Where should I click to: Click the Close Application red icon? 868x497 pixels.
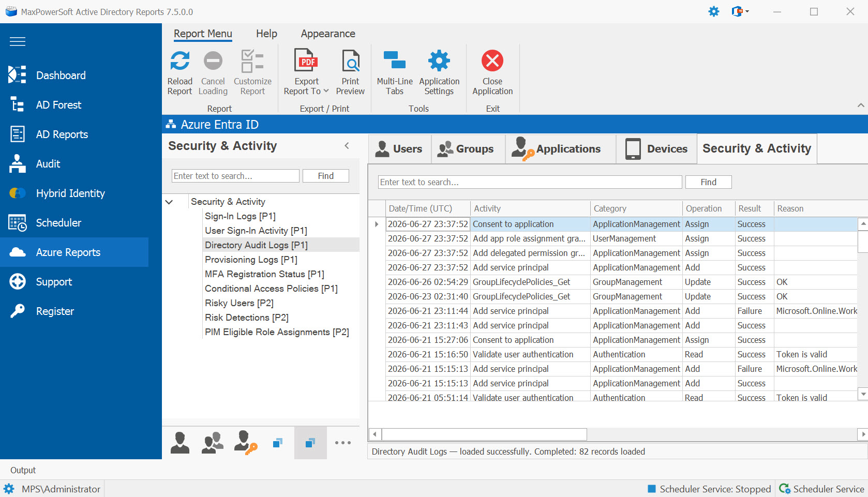pos(492,61)
